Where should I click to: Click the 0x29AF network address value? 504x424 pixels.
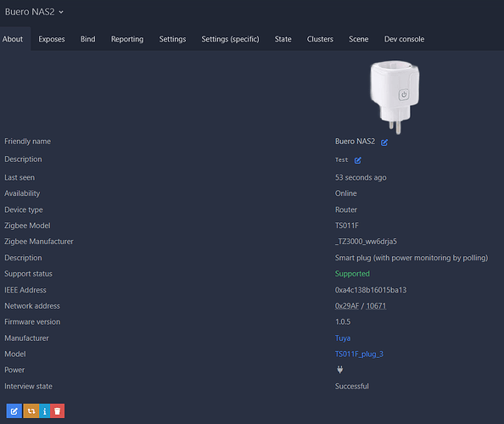click(x=347, y=306)
